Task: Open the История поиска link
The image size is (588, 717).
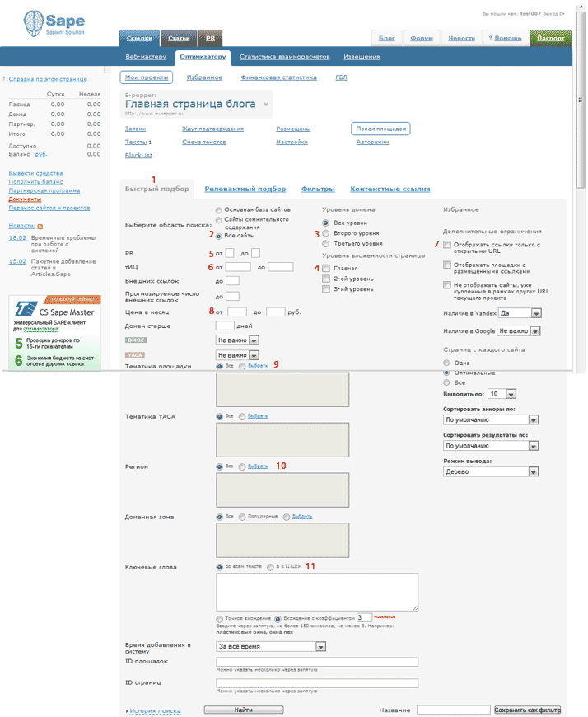Action: pyautogui.click(x=155, y=710)
